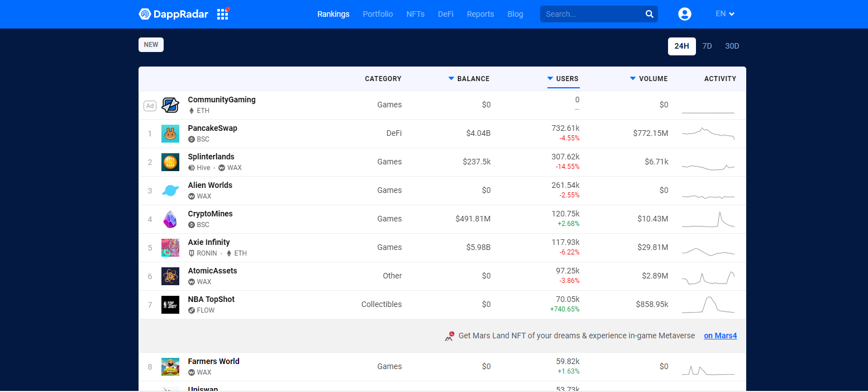Click the FLOW chain icon under NBA TopShot
868x392 pixels.
click(x=192, y=310)
